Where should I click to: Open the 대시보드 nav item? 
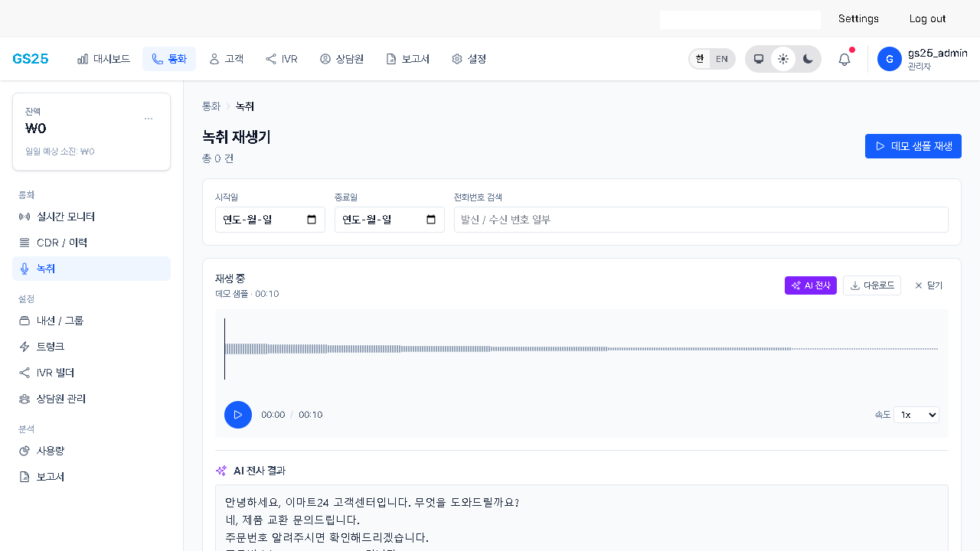[103, 59]
